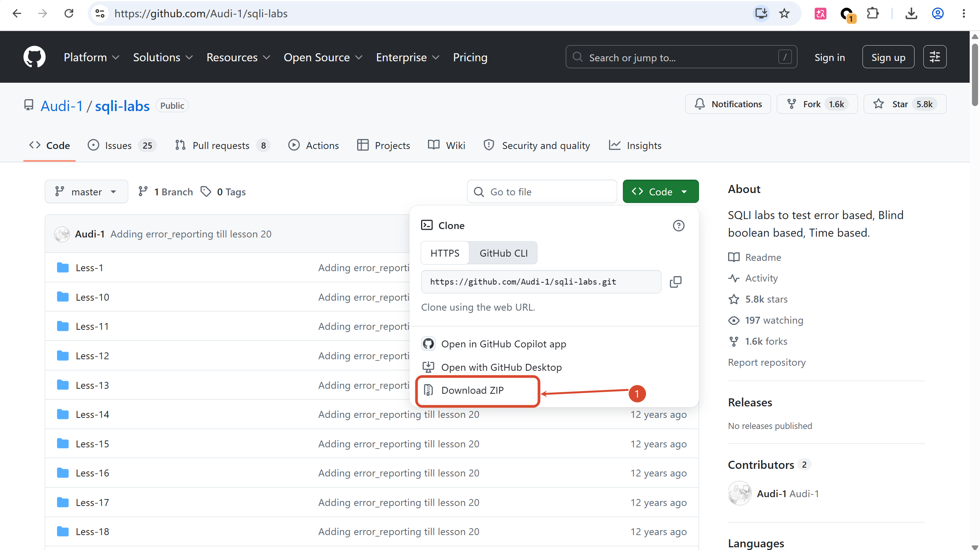The height and width of the screenshot is (550, 980).
Task: Choose Open in GitHub Copilot app
Action: point(494,344)
